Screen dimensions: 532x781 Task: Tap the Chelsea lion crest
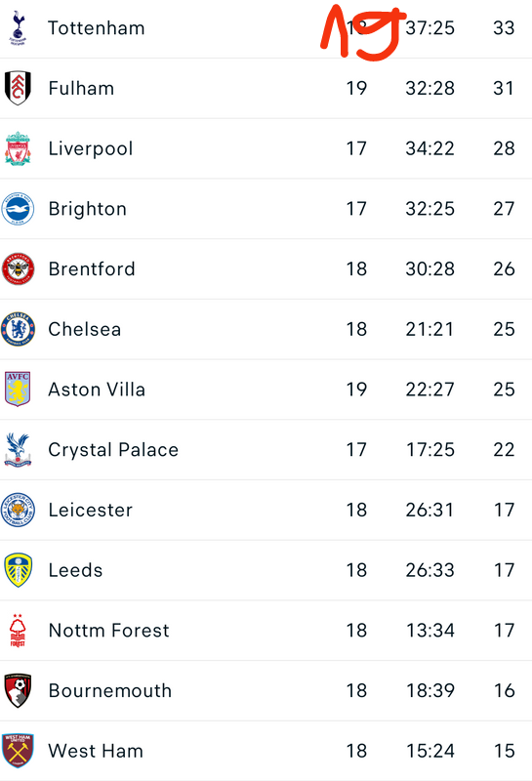click(x=18, y=329)
